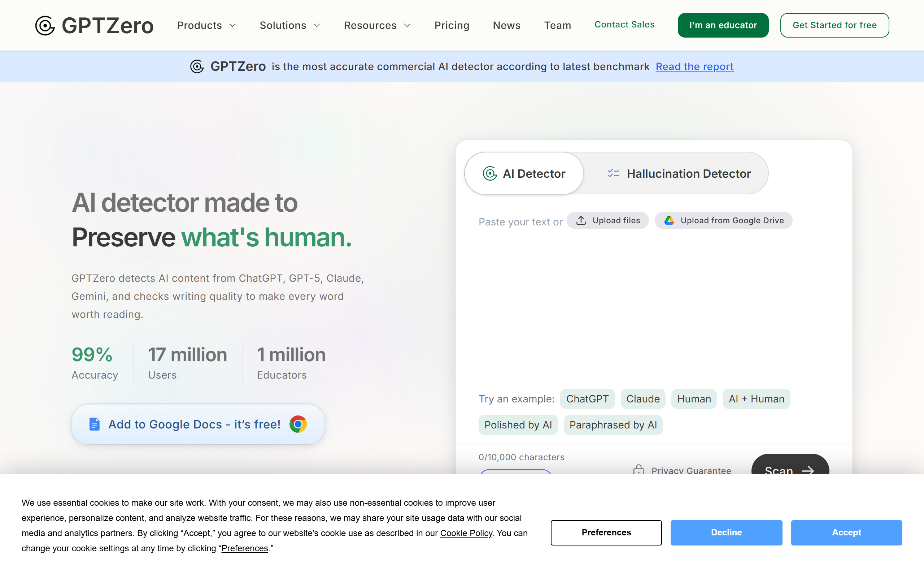
Task: Click the upload arrow icon beside Upload files
Action: [581, 221]
